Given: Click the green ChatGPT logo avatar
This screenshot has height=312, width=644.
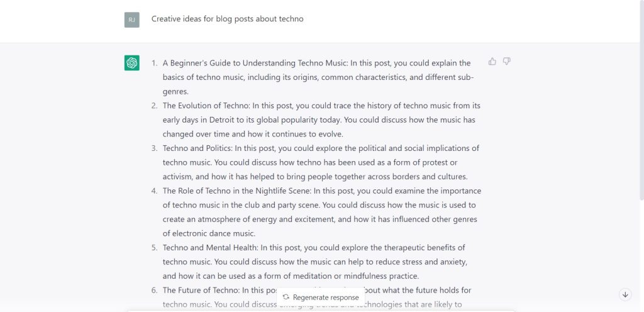Looking at the screenshot, I should (132, 63).
